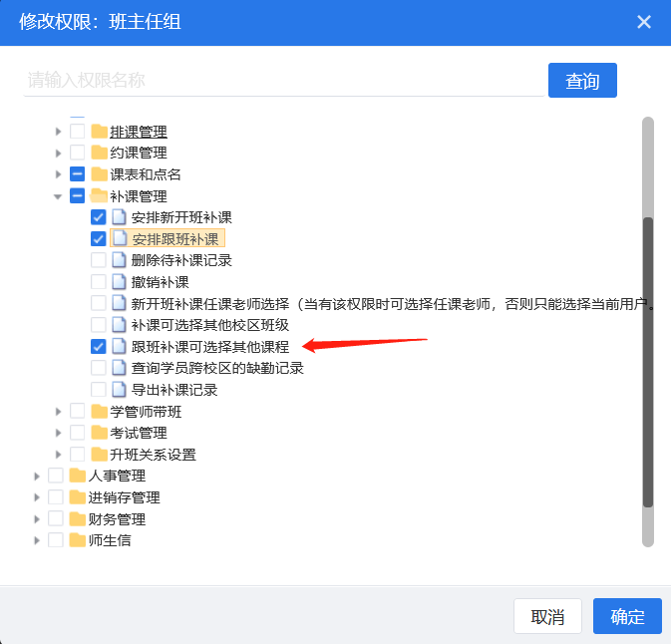This screenshot has width=671, height=644.
Task: Check the 约课管理 folder checkbox
Action: click(x=77, y=153)
